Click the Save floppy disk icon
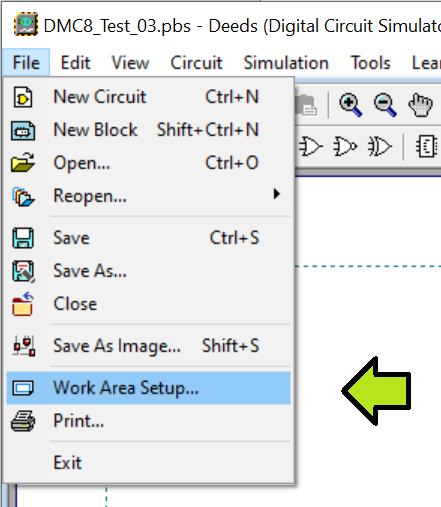This screenshot has width=441, height=507. [23, 238]
